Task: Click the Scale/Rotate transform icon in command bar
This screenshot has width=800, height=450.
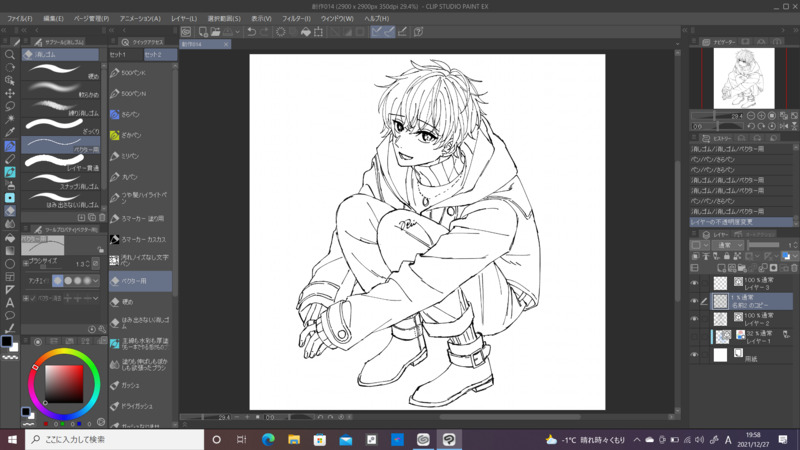Action: (318, 32)
